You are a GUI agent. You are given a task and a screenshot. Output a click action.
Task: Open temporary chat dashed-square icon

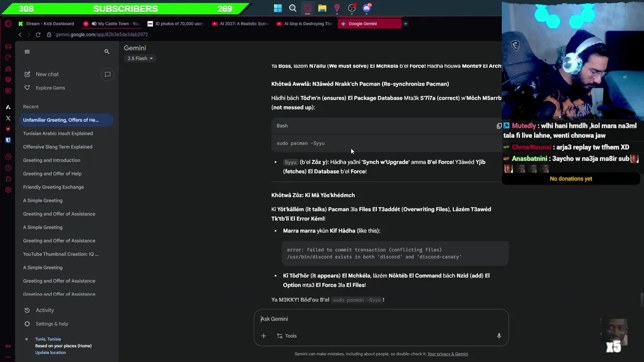tap(108, 74)
